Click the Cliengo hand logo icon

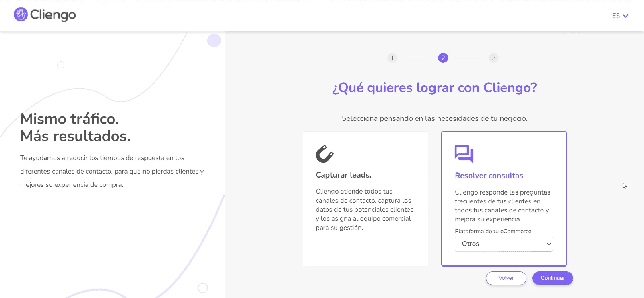(21, 14)
